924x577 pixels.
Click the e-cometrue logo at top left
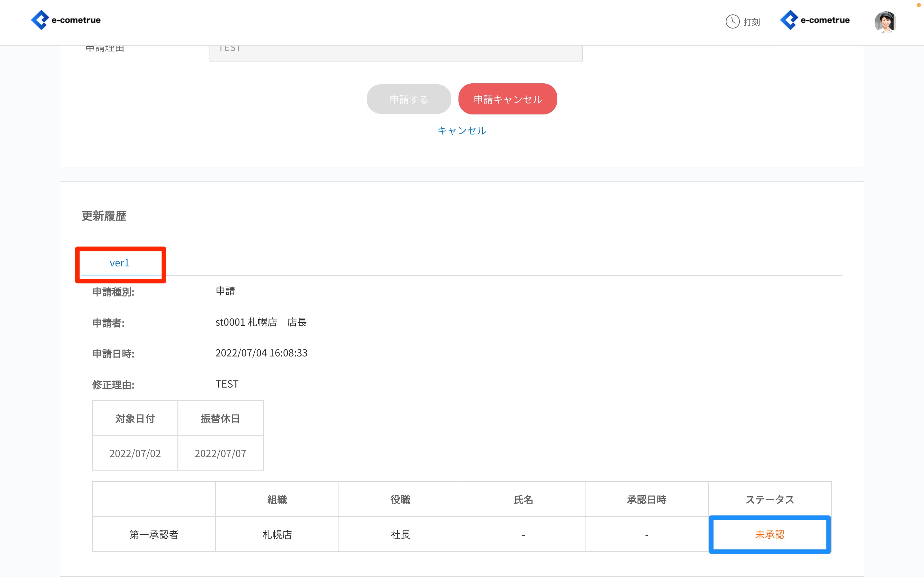click(66, 20)
